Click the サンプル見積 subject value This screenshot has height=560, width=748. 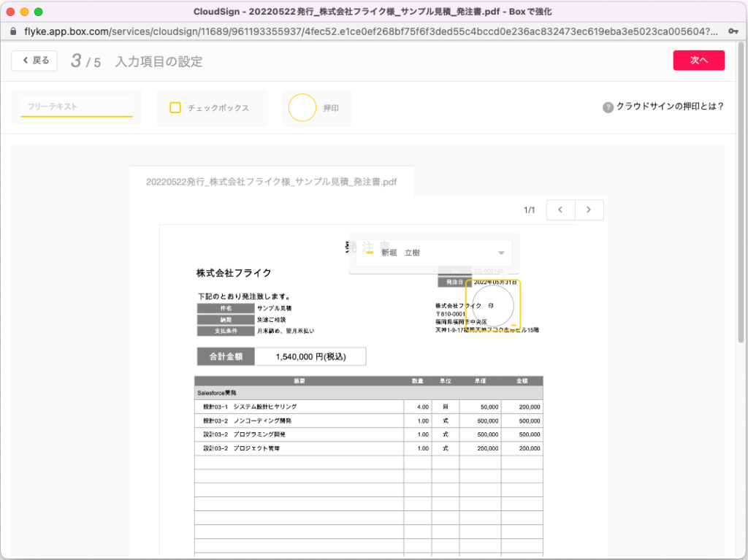click(275, 308)
